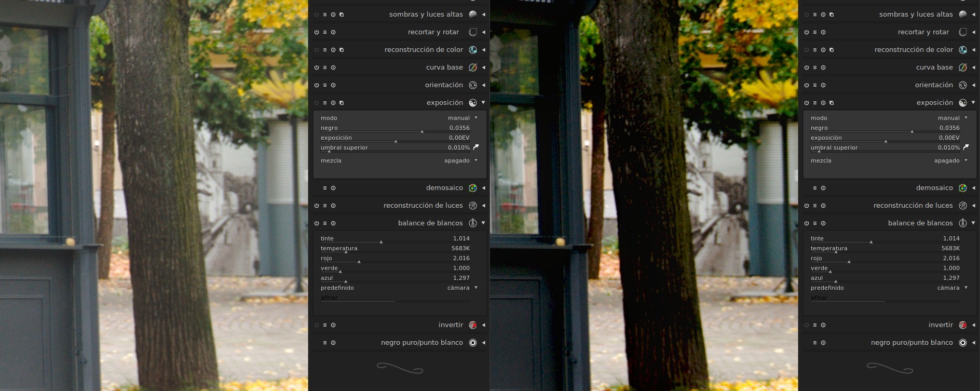Enable invertir module power button in right panel
This screenshot has height=391, width=980.
pyautogui.click(x=807, y=325)
